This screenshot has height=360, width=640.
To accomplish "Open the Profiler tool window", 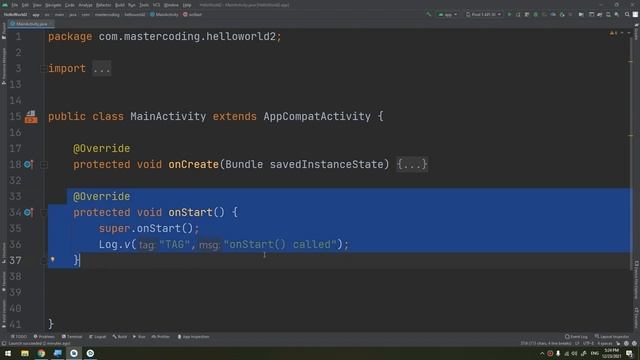I will (x=161, y=337).
